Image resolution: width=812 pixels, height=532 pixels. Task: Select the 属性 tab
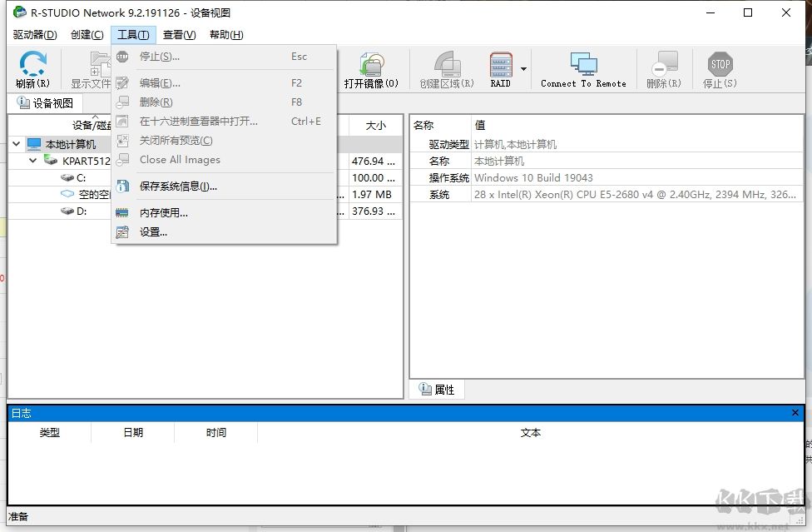[437, 390]
